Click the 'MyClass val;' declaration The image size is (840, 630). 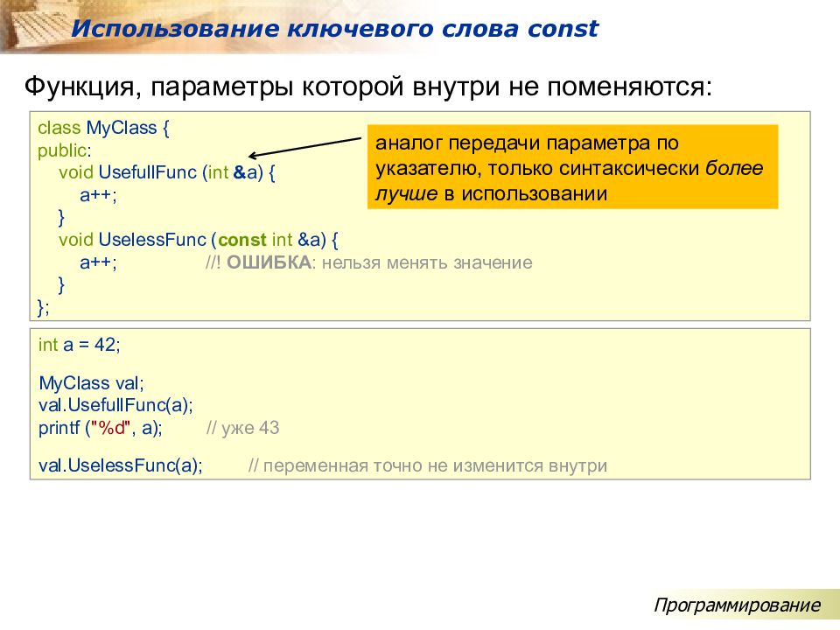[x=91, y=383]
